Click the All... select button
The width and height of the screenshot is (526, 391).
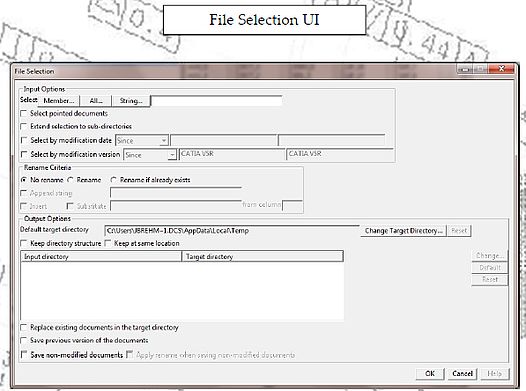point(96,101)
